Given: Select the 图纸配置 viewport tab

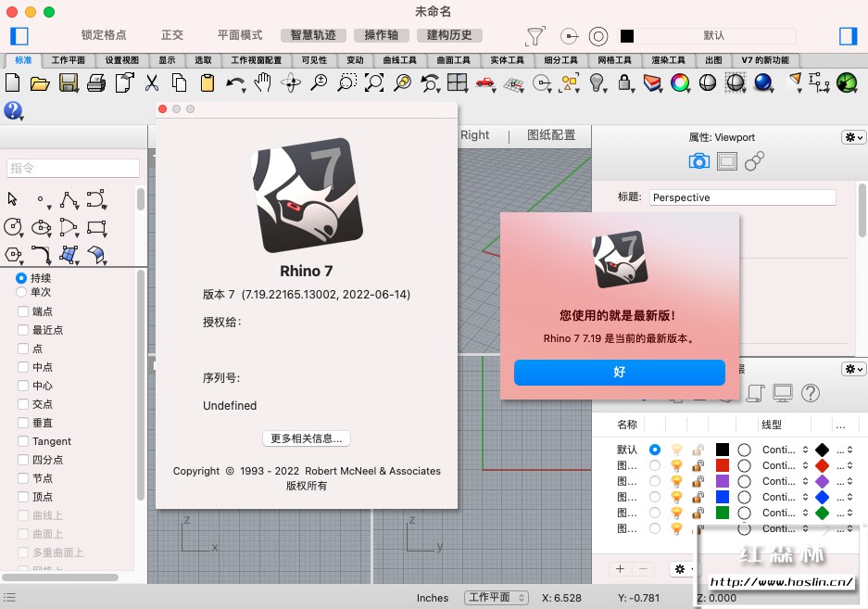Looking at the screenshot, I should pyautogui.click(x=551, y=134).
